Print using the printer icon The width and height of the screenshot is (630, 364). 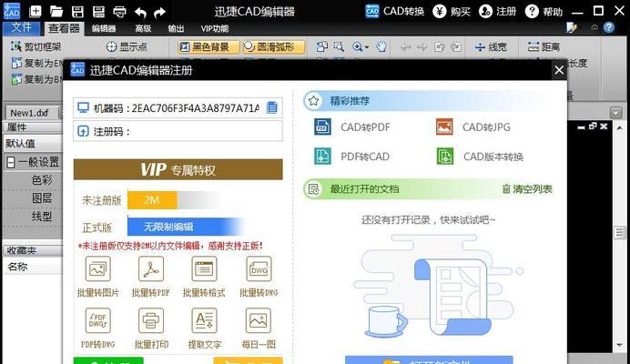click(x=120, y=12)
